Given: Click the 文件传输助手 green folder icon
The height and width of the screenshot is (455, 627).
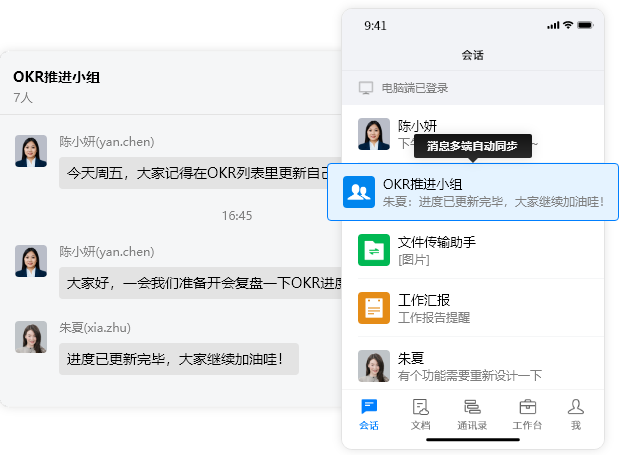Looking at the screenshot, I should (x=374, y=250).
